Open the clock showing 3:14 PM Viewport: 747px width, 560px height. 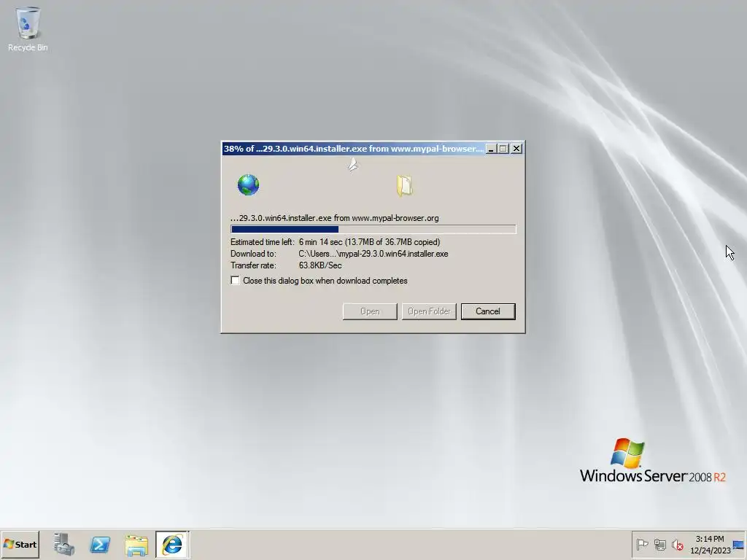point(710,545)
